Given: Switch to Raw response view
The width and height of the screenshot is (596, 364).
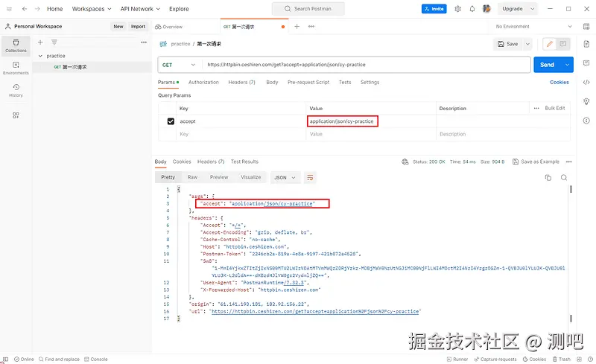Looking at the screenshot, I should (x=192, y=177).
